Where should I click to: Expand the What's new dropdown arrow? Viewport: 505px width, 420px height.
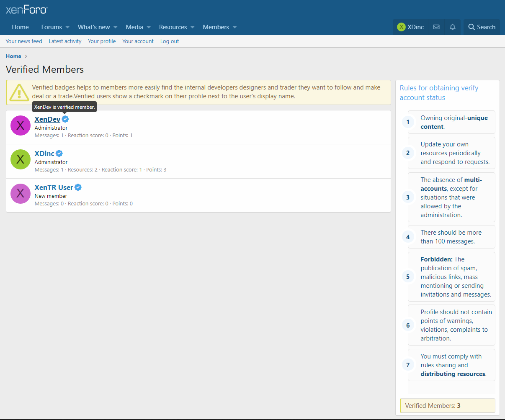[x=115, y=27]
